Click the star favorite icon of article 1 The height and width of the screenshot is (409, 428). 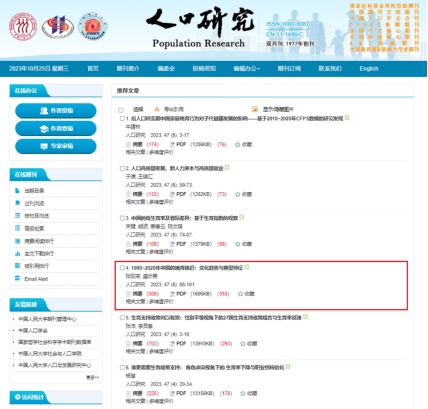pos(237,145)
